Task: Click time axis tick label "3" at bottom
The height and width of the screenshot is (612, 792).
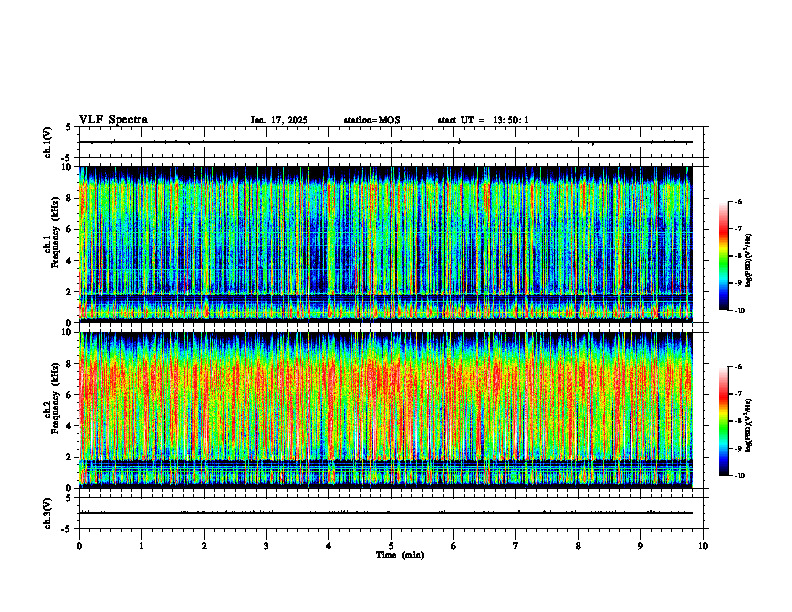Action: coord(266,546)
